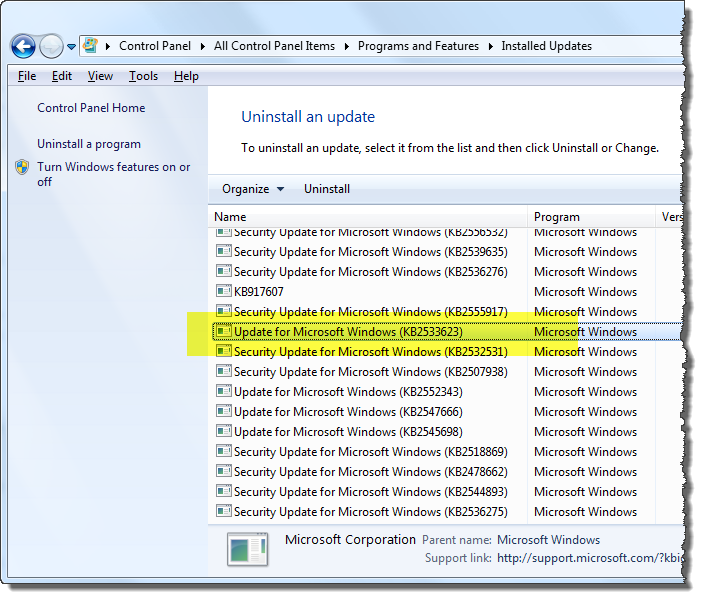Go back with the blue Back arrow
This screenshot has height=600, width=703.
tap(23, 46)
